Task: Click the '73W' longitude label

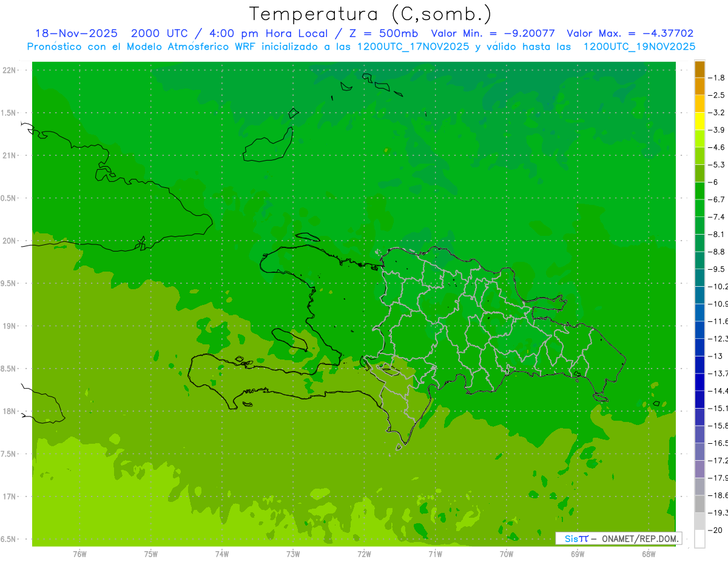Action: tap(293, 554)
